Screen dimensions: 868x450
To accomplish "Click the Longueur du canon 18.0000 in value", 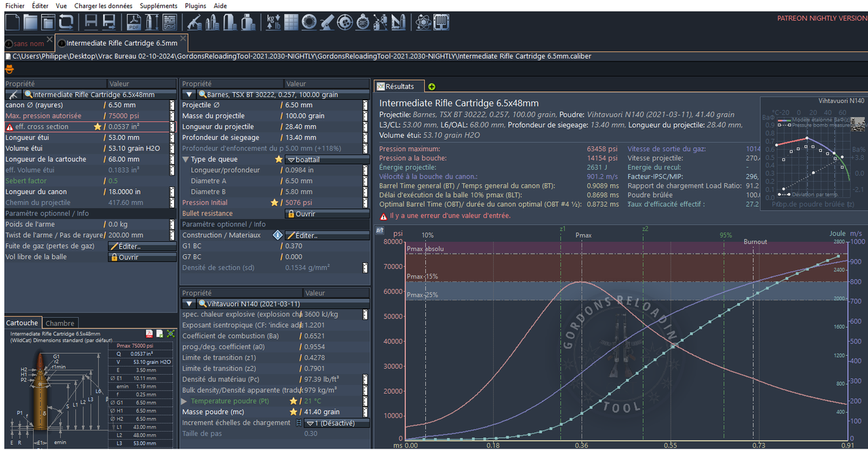I will (x=137, y=192).
